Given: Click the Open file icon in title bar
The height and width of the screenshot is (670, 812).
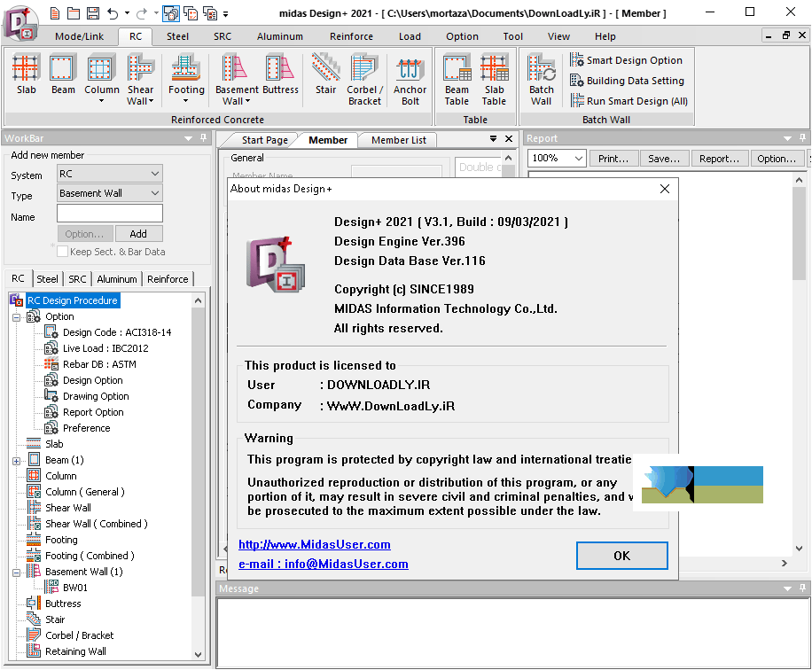Looking at the screenshot, I should click(x=74, y=13).
